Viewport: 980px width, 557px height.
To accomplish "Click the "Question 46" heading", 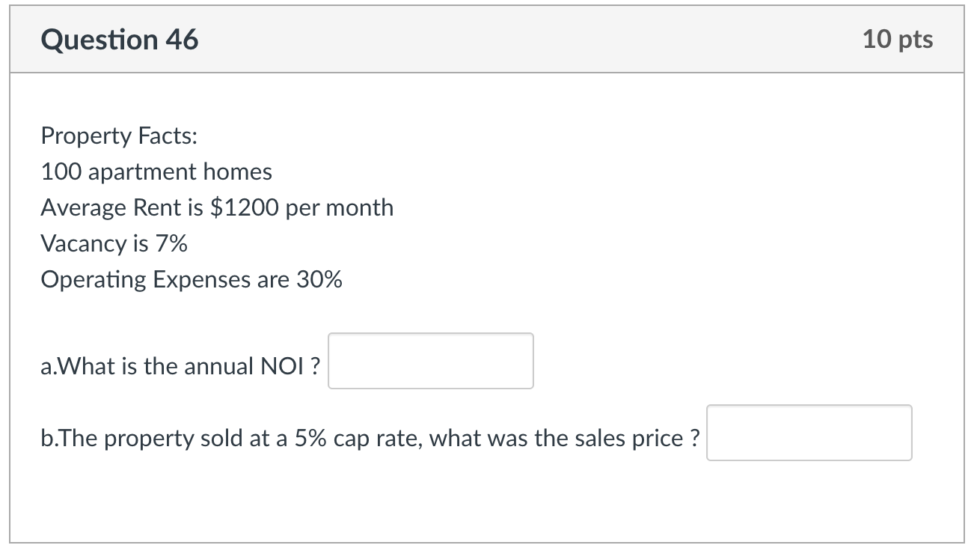I will click(120, 40).
